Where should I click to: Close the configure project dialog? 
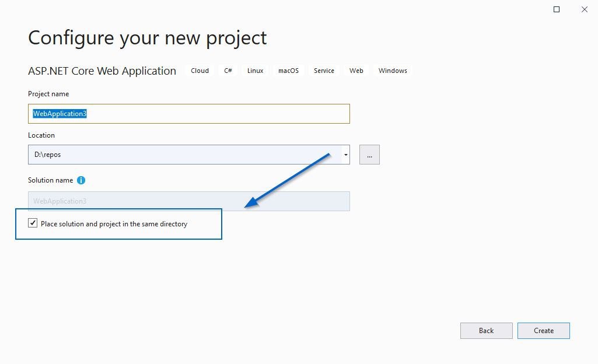[584, 9]
